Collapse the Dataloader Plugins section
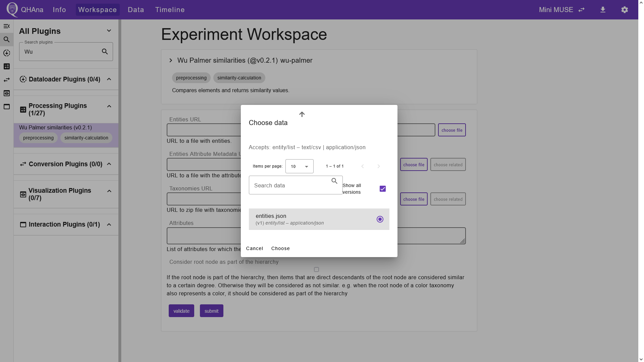 click(x=109, y=79)
